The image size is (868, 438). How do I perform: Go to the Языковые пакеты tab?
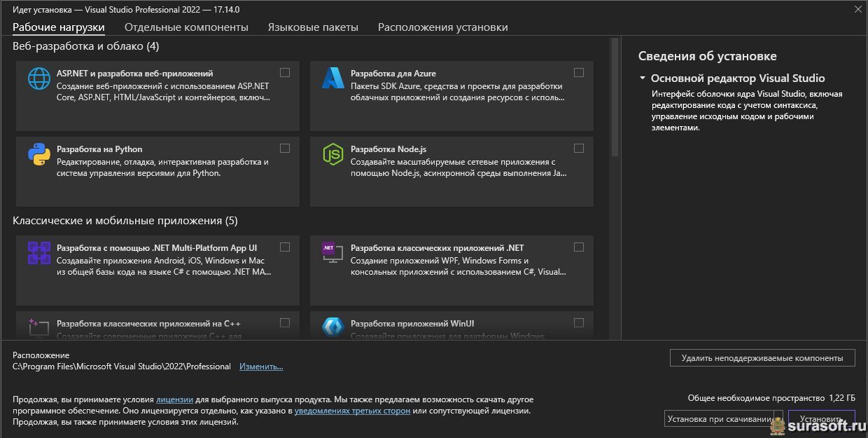pyautogui.click(x=313, y=27)
